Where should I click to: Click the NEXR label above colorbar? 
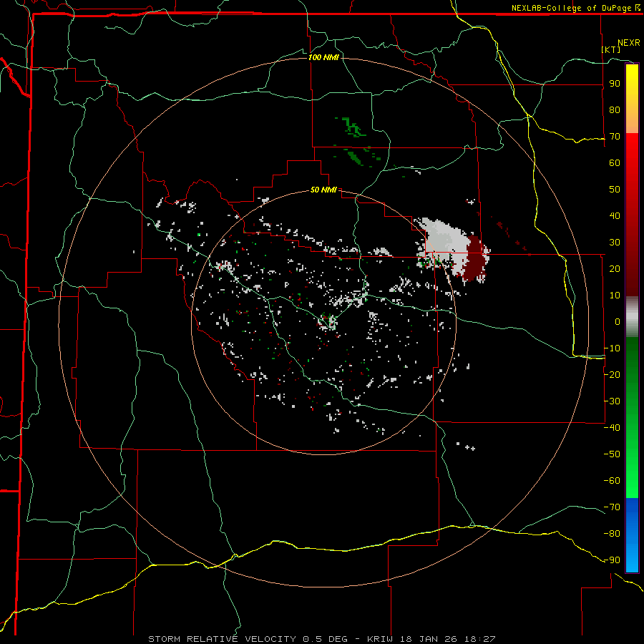[x=629, y=43]
